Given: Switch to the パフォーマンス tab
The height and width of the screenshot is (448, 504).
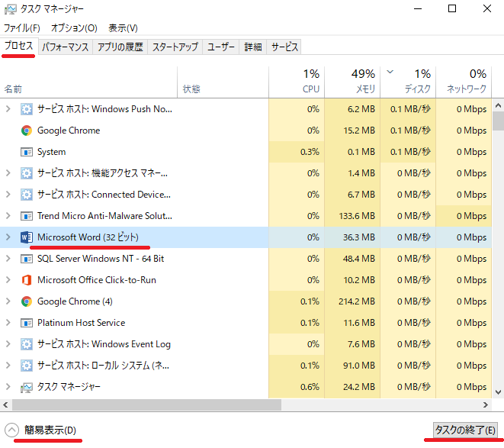Looking at the screenshot, I should [66, 47].
